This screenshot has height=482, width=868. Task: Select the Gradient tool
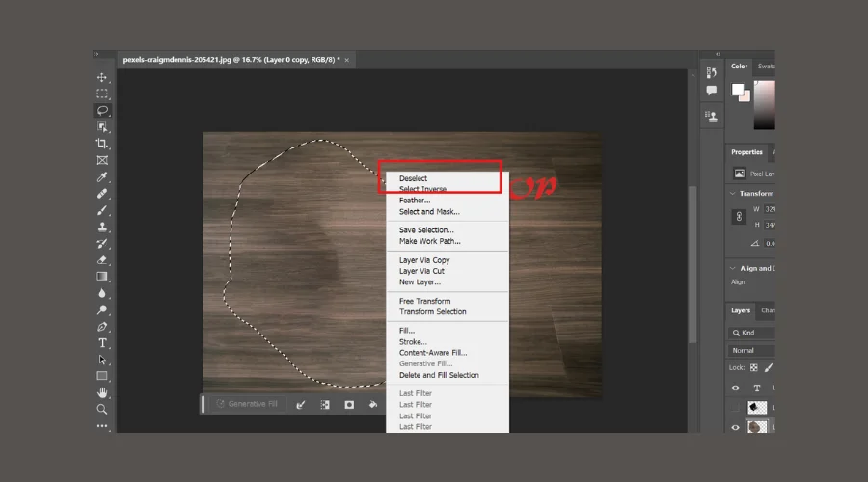[x=102, y=276]
